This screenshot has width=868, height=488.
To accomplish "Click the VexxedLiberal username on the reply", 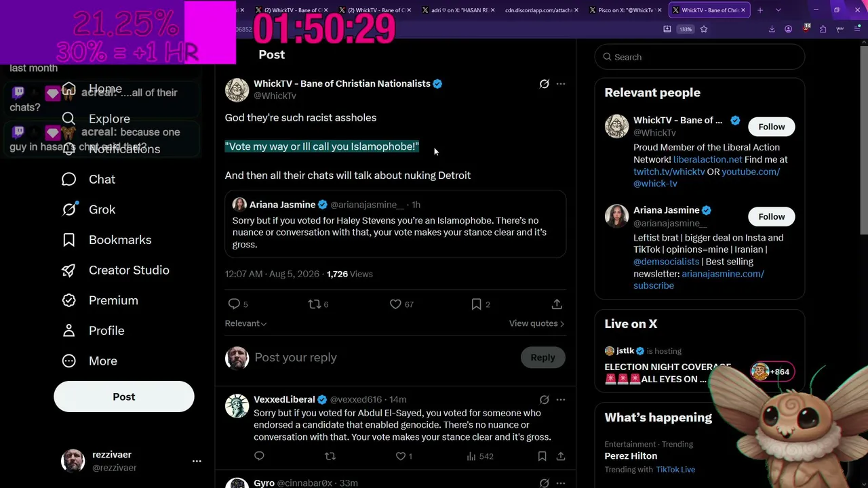I will tap(284, 399).
